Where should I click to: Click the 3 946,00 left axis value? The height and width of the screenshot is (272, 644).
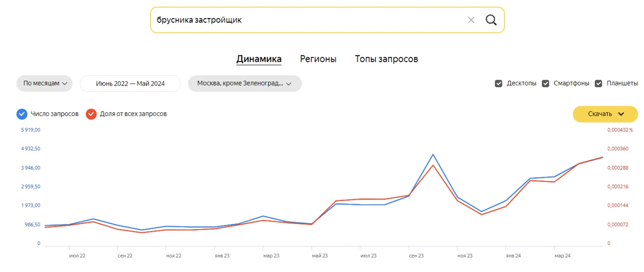click(x=31, y=168)
